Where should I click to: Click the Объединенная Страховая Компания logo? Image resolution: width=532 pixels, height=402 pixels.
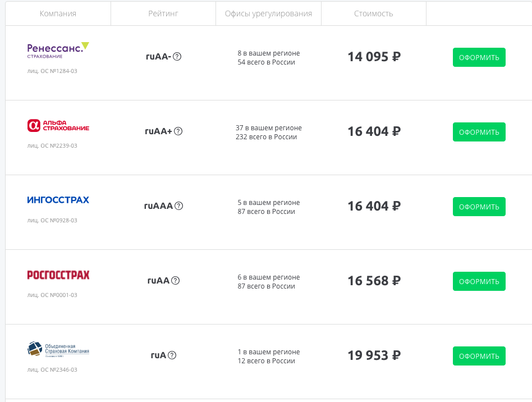click(x=58, y=349)
